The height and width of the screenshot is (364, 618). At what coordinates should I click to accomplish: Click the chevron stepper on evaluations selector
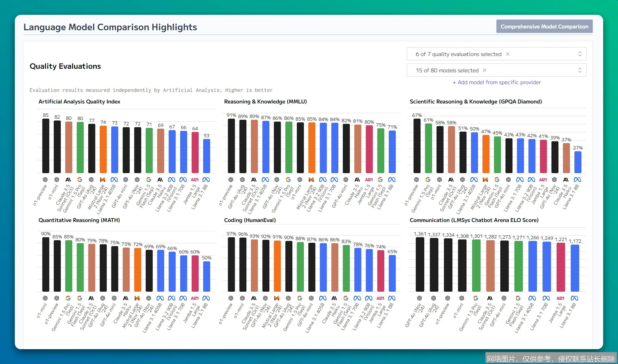tap(580, 54)
